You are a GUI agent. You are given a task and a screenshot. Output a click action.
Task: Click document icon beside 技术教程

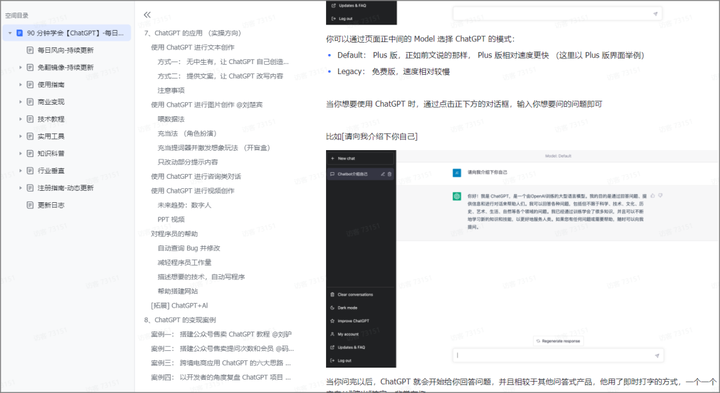[x=30, y=119]
